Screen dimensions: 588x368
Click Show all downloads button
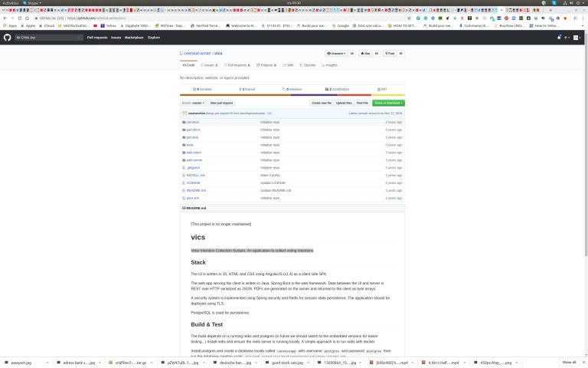[569, 363]
